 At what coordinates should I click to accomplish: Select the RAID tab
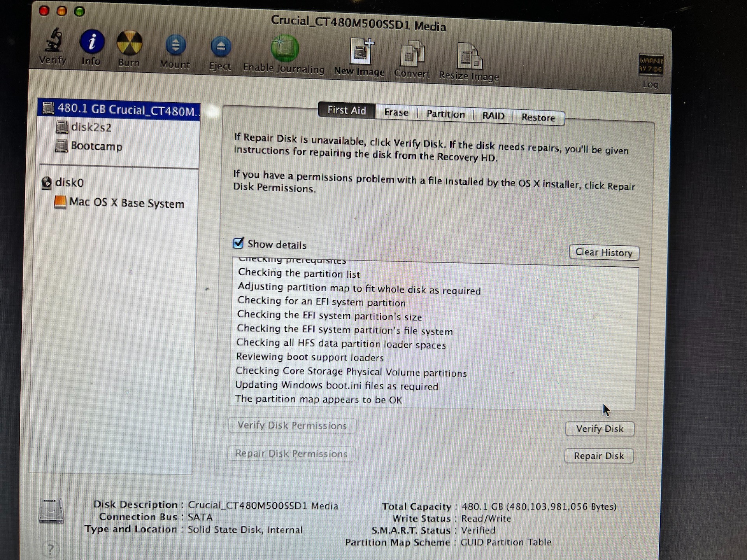[493, 115]
